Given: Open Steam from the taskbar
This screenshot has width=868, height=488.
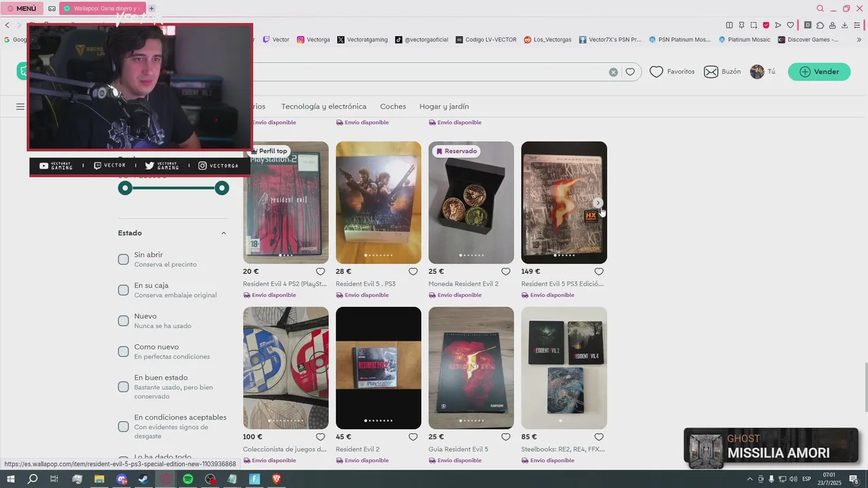Looking at the screenshot, I should point(143,479).
